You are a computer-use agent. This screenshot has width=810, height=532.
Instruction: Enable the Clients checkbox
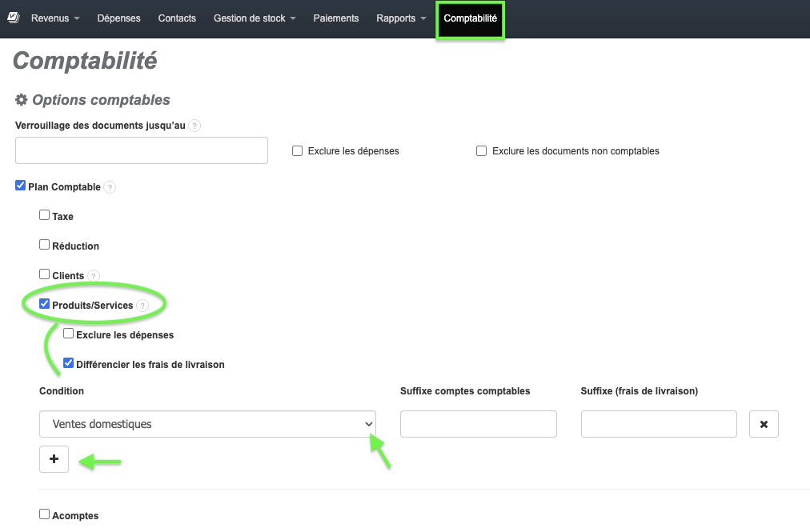click(x=44, y=274)
